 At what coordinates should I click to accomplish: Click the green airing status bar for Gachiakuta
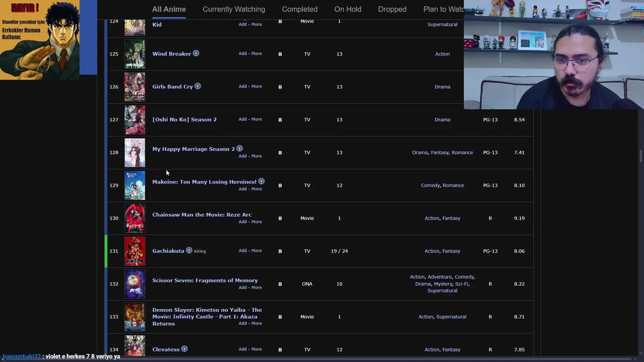[106, 251]
